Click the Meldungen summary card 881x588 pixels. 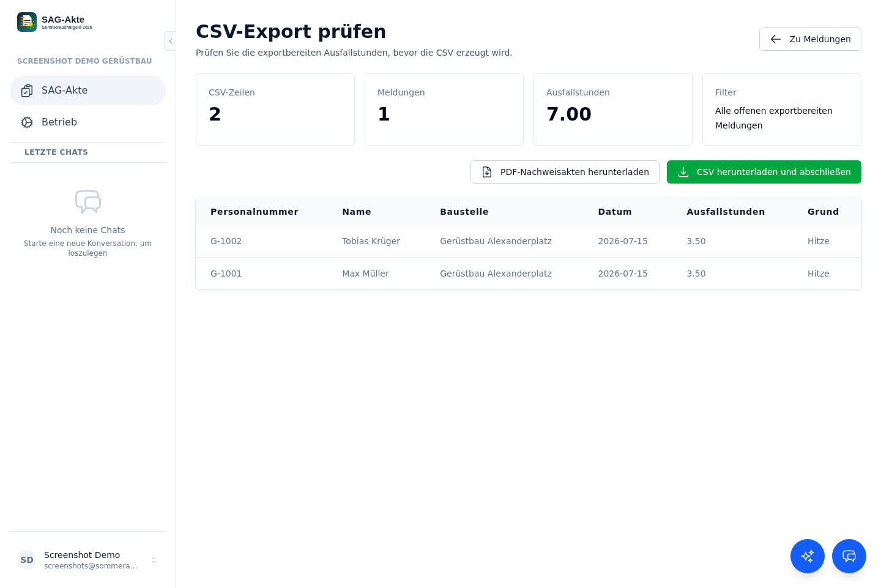[x=444, y=110]
